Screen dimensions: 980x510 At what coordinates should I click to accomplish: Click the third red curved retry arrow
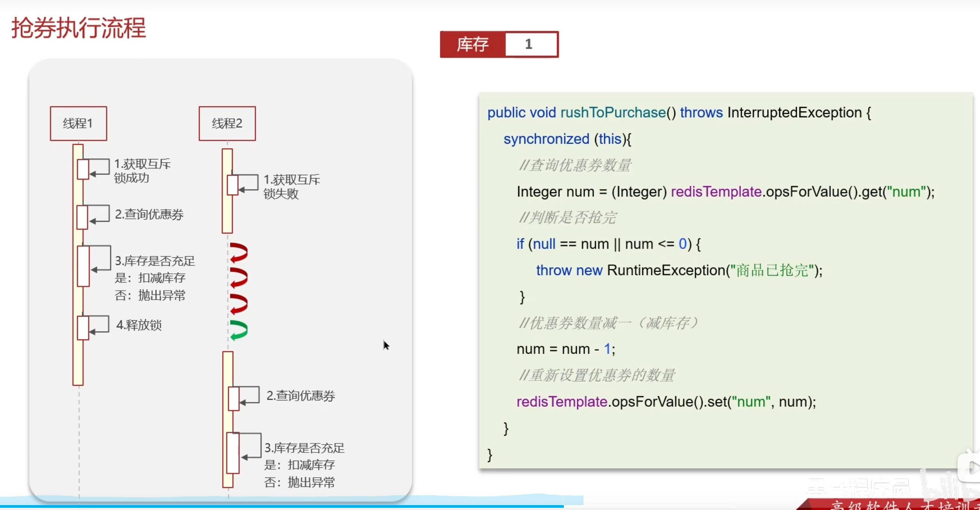[239, 304]
